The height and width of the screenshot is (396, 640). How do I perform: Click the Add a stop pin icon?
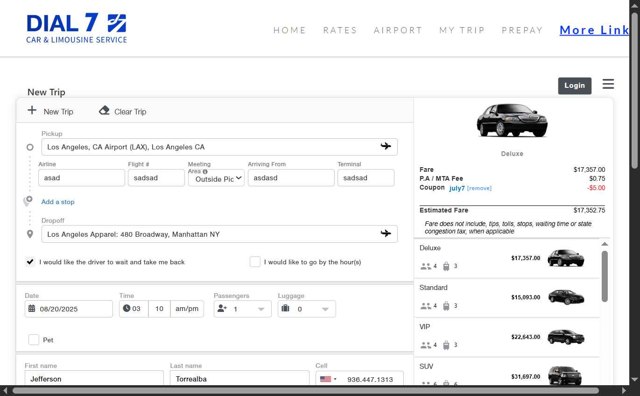[28, 200]
